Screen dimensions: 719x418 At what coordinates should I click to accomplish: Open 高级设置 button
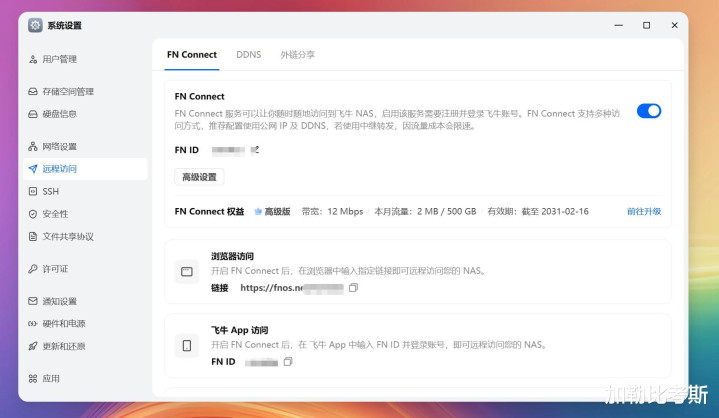click(199, 177)
